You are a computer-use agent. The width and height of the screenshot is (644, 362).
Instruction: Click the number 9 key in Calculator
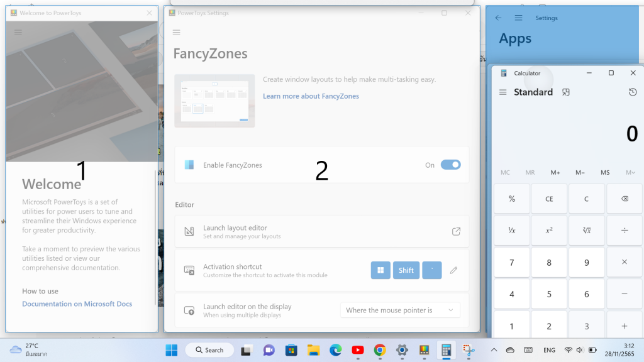[587, 262]
